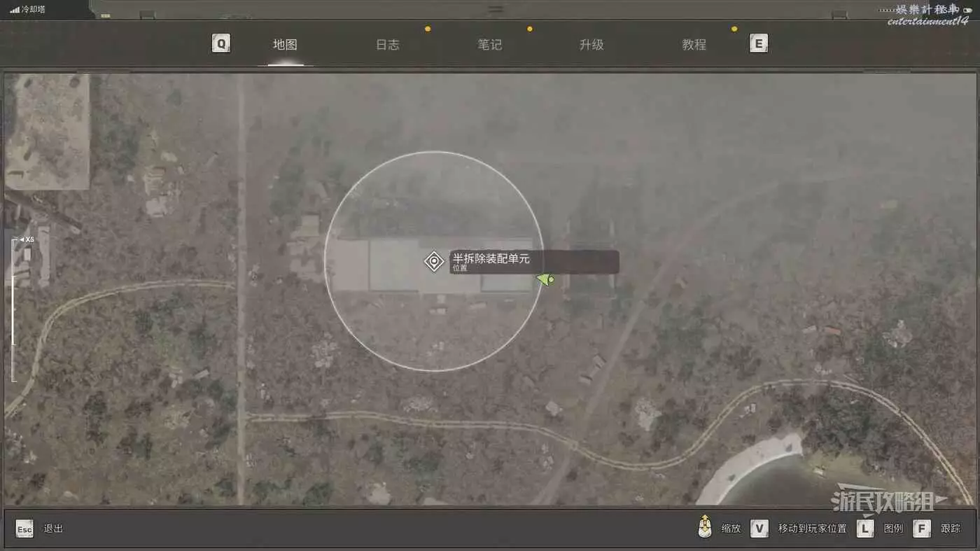Click 退出 to exit the map
This screenshot has width=980, height=551.
click(x=53, y=529)
